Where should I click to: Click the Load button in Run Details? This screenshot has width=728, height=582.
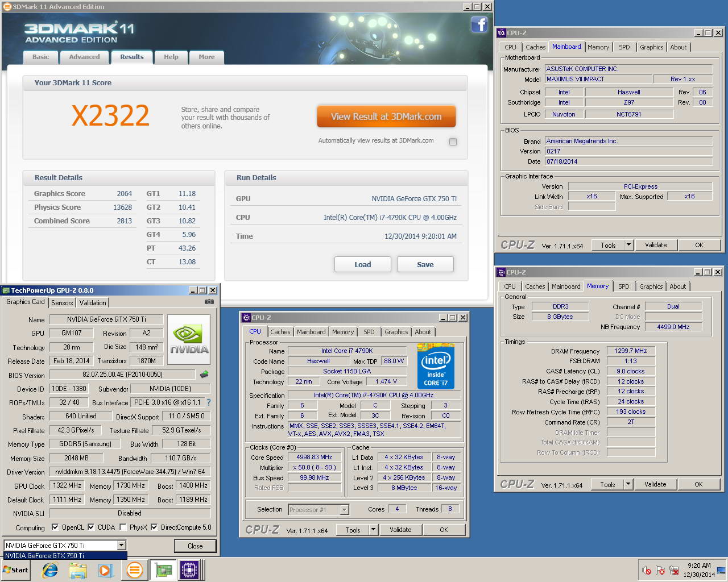(x=363, y=264)
